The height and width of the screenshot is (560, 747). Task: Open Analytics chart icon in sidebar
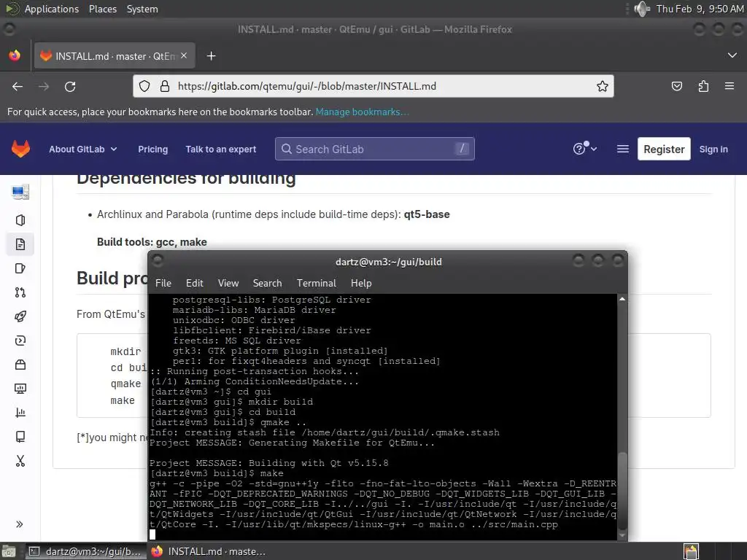[x=20, y=413]
